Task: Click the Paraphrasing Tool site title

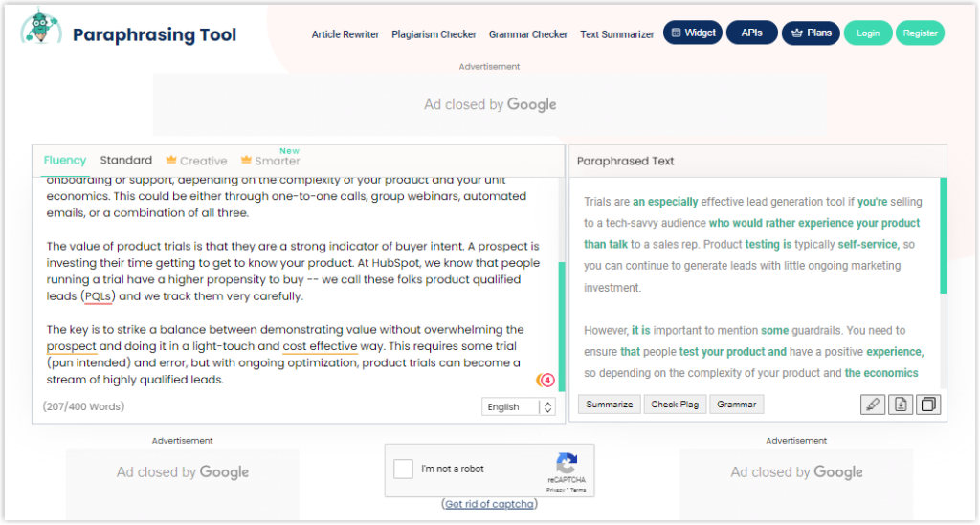Action: [154, 35]
